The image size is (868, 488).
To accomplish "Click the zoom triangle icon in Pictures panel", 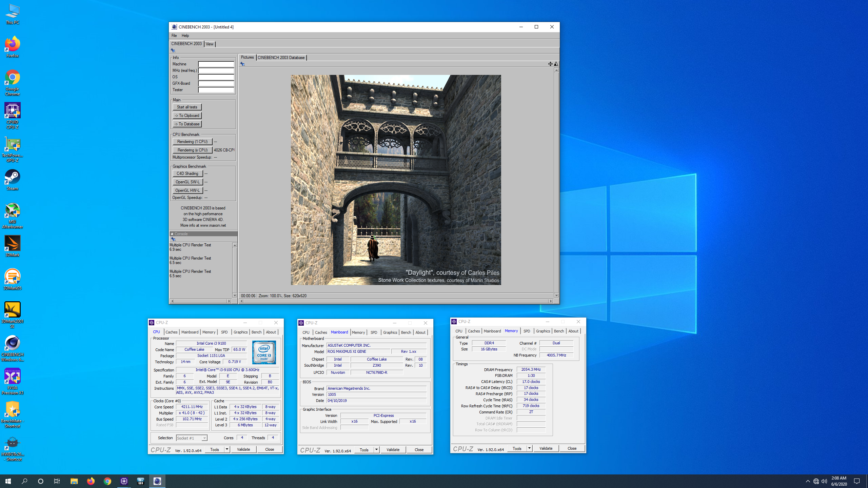I will point(556,64).
